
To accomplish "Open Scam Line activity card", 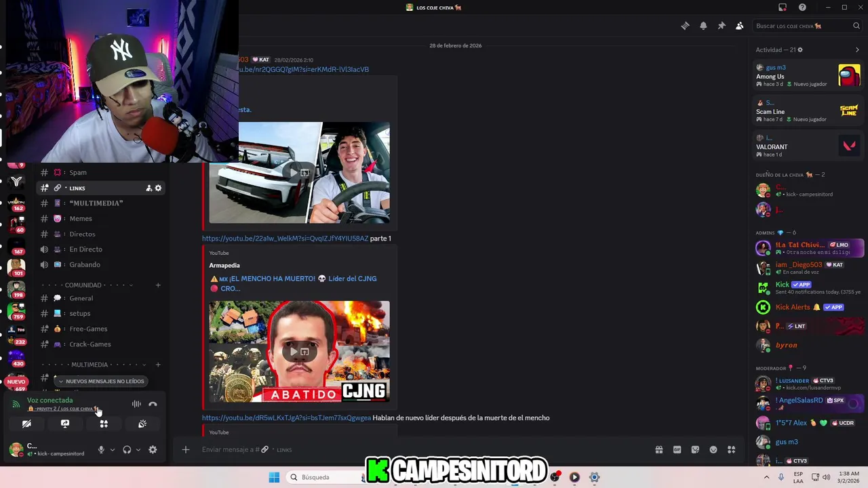I will [x=808, y=111].
